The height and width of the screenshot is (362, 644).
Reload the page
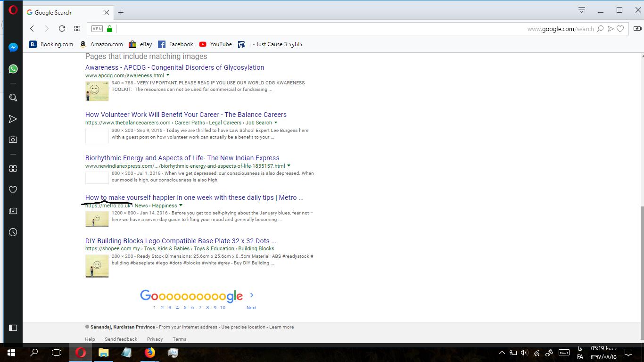point(62,29)
